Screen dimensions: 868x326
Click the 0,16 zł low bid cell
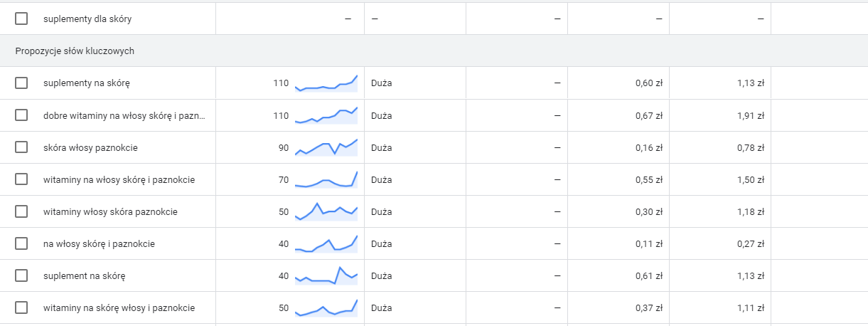(x=649, y=147)
